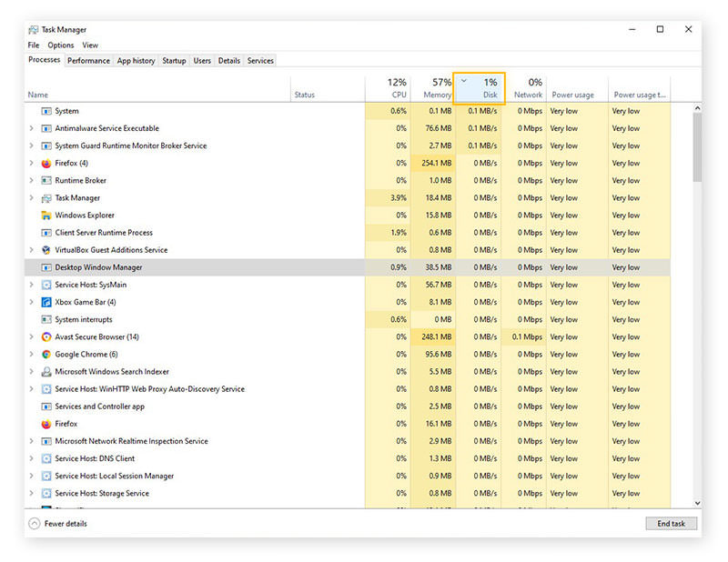Switch to the Services tab
This screenshot has width=728, height=562.
(x=260, y=61)
